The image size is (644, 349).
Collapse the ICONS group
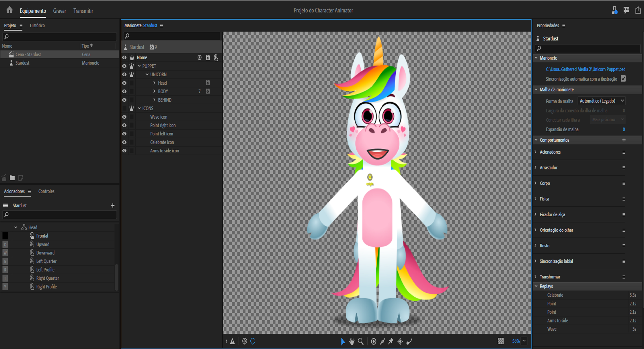point(140,108)
